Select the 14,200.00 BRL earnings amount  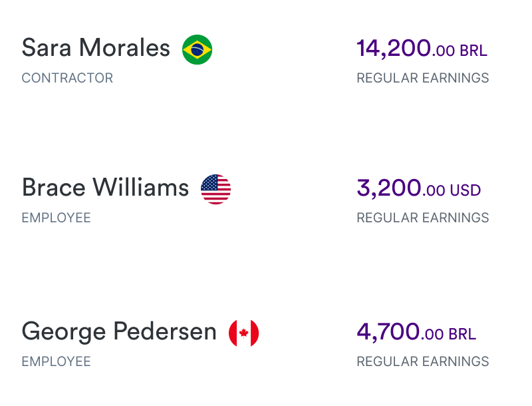(x=422, y=48)
